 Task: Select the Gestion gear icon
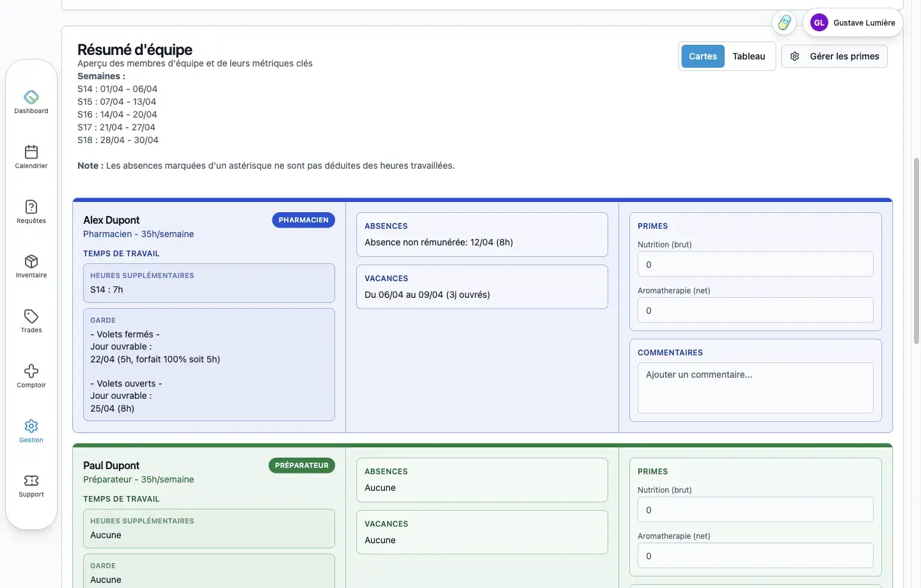31,426
